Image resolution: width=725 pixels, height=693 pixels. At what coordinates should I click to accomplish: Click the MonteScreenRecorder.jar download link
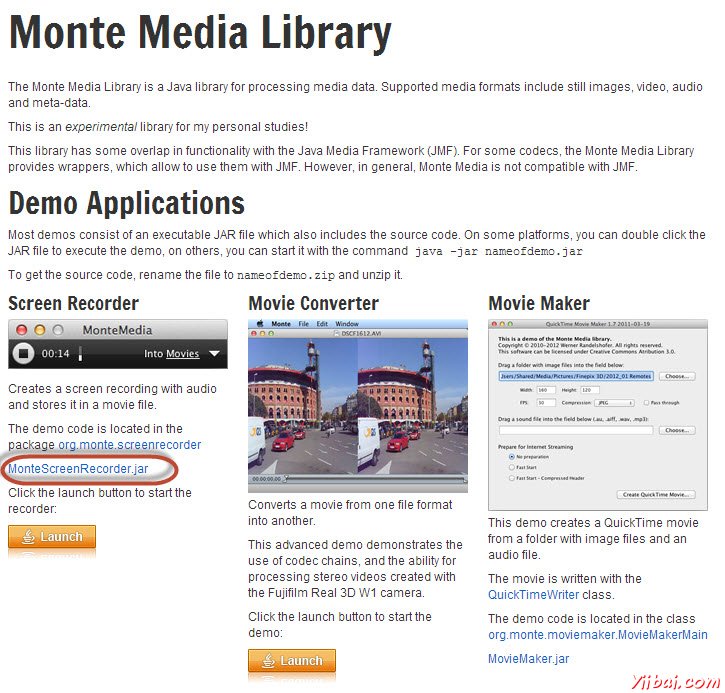click(78, 469)
